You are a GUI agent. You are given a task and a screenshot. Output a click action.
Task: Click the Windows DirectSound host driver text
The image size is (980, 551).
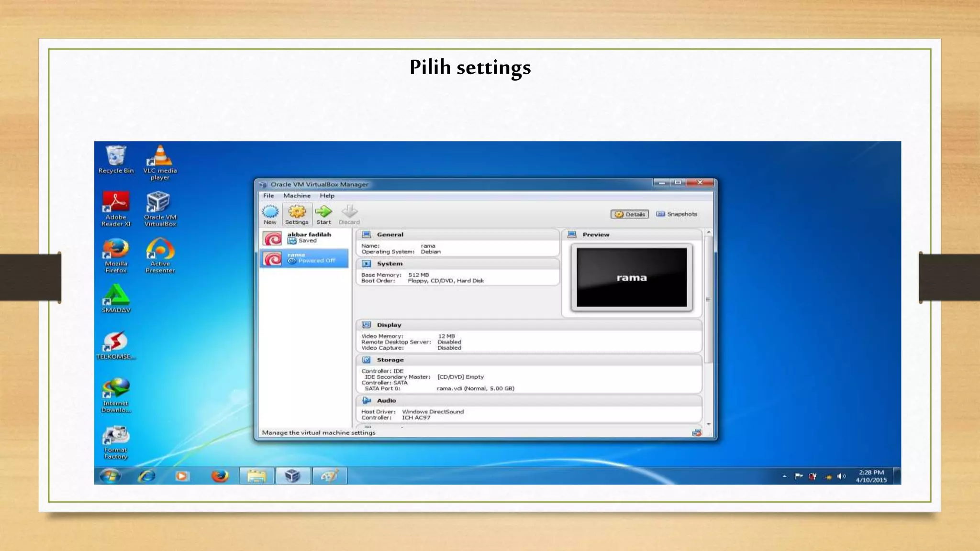[433, 411]
